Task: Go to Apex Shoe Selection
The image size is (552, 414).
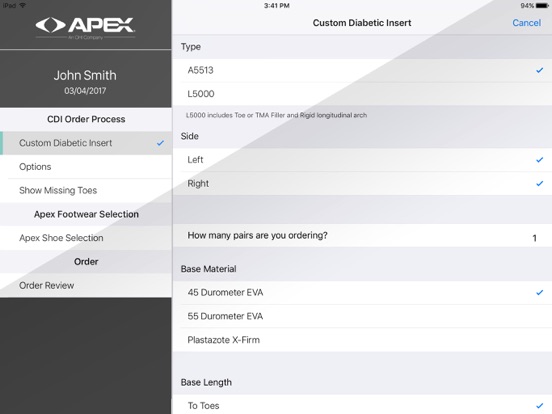Action: 86,238
